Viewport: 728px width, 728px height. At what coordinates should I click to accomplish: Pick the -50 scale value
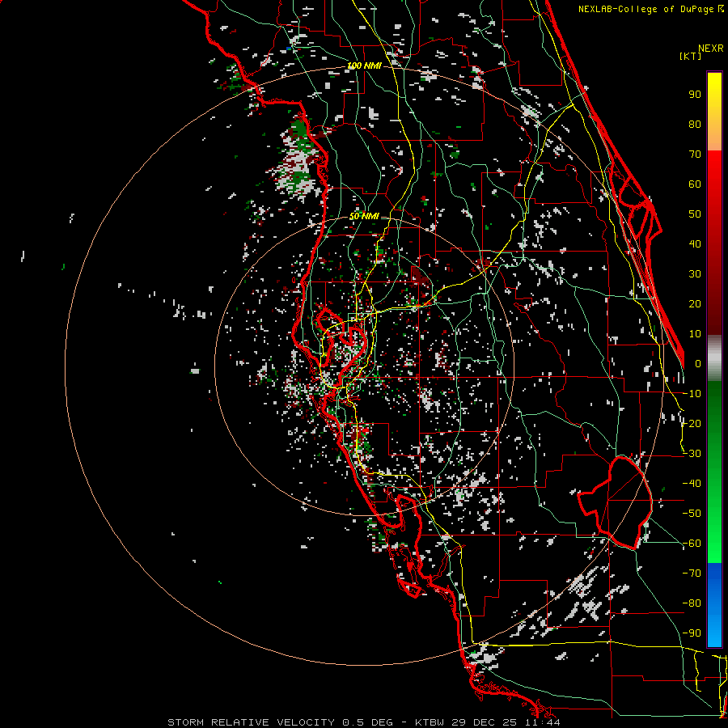[x=692, y=514]
